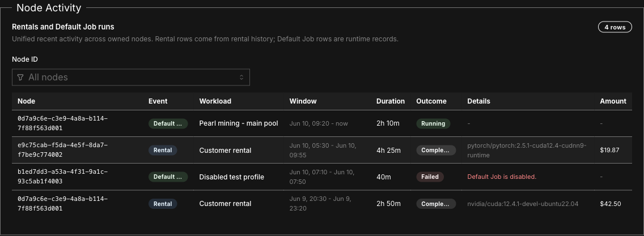
Task: Click the Running outcome badge
Action: [x=433, y=124]
